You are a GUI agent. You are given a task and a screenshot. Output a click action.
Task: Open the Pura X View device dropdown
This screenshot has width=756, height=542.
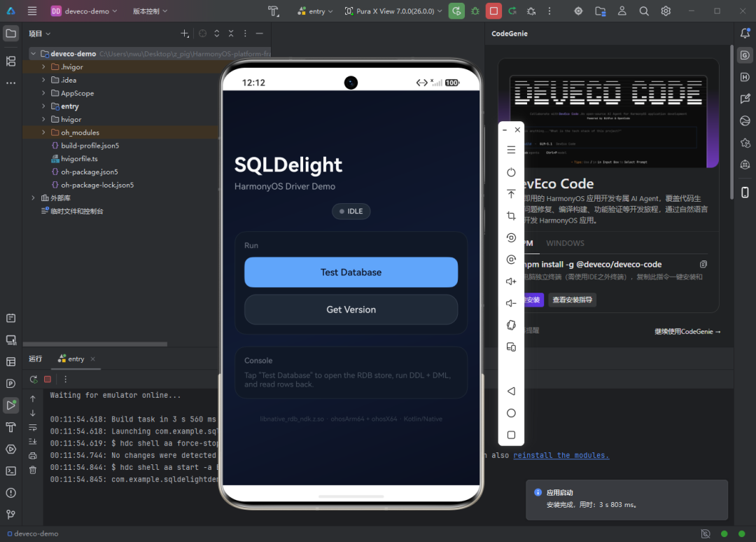point(393,11)
